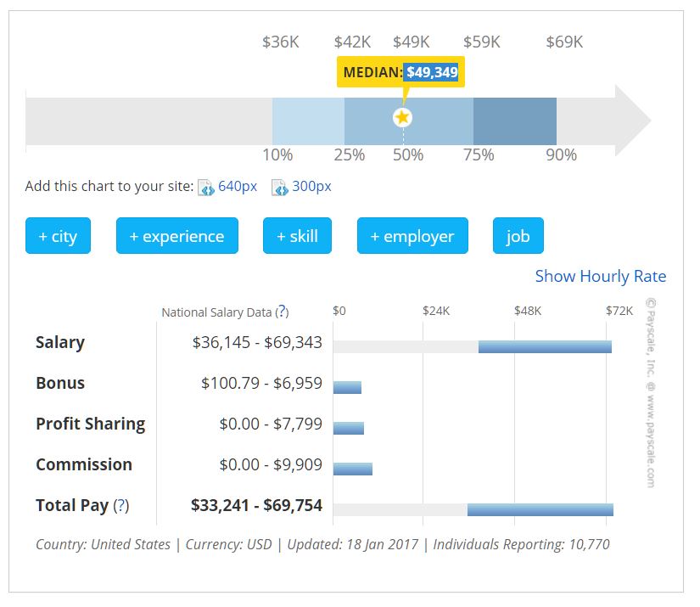700x607 pixels.
Task: Add an employer filter
Action: click(x=412, y=236)
